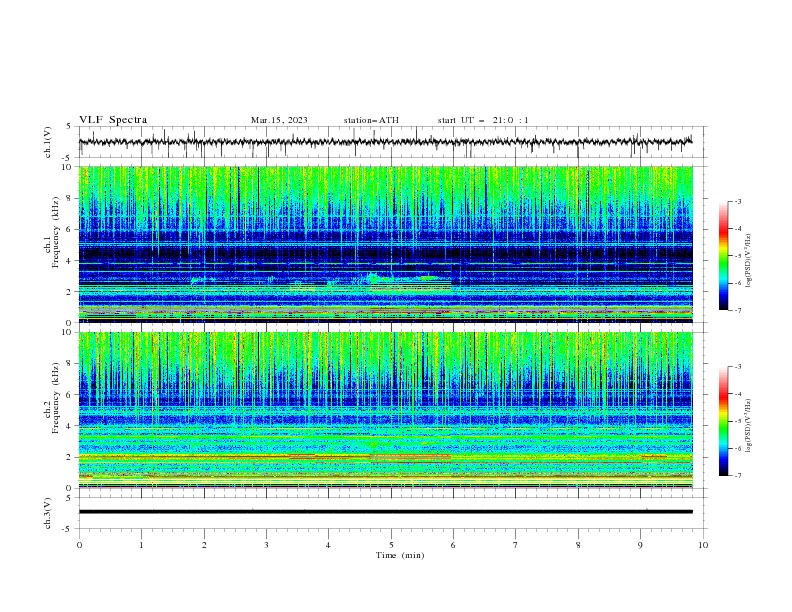Click the time axis tick '8'
The image size is (792, 612).
(x=578, y=545)
